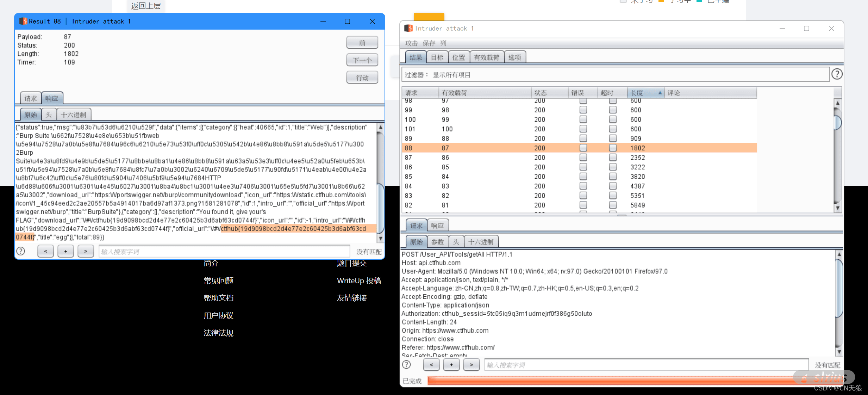This screenshot has height=395, width=868.
Task: Open the WriteUp 投稿 link
Action: coord(358,281)
